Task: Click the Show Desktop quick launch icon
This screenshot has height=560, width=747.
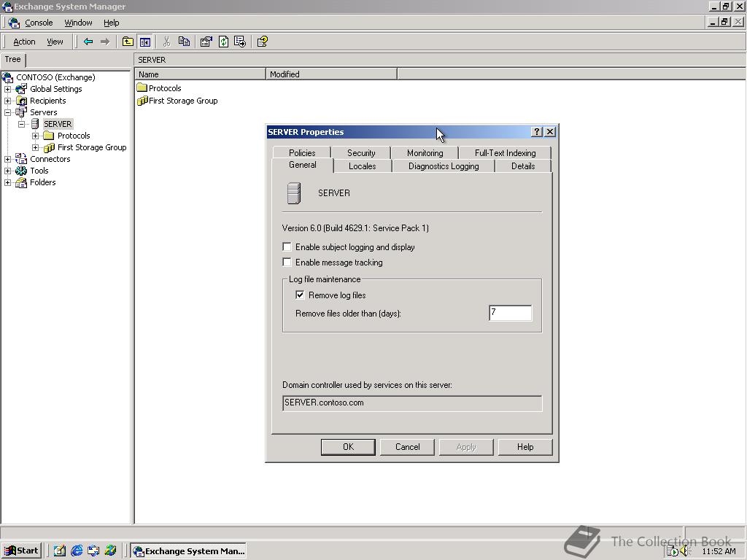Action: click(60, 551)
